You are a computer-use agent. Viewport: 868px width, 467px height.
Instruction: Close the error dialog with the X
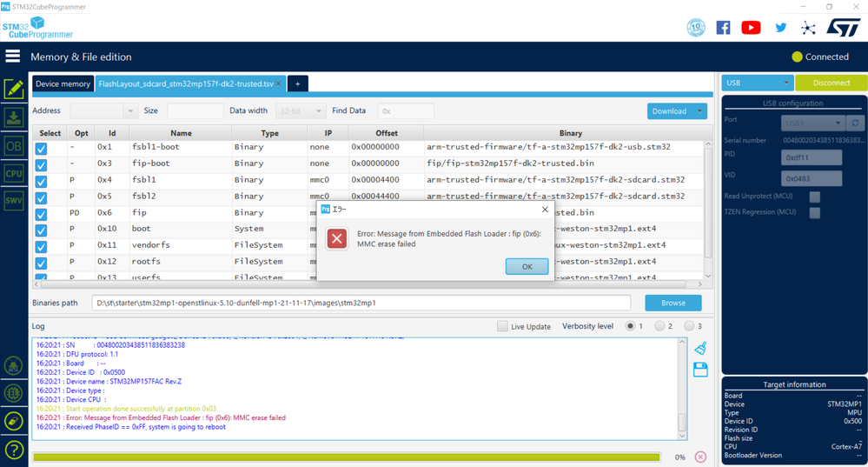point(545,210)
